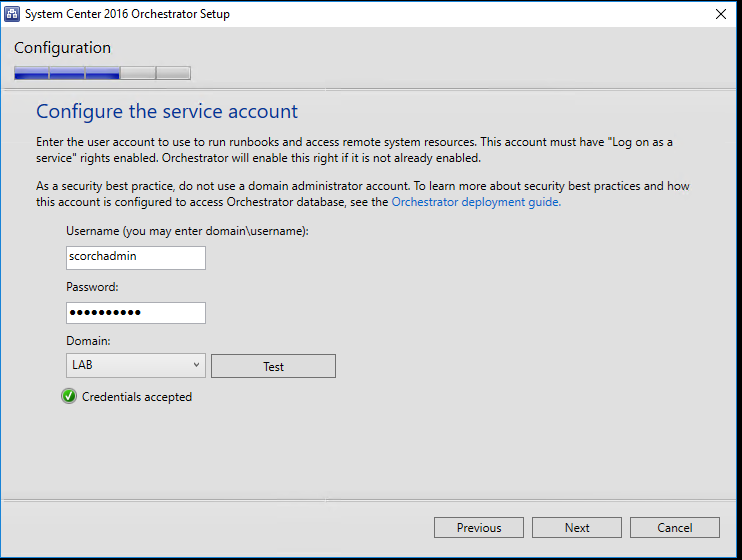This screenshot has width=742, height=560.
Task: Click the green Credentials accepted checkmark icon
Action: click(x=69, y=396)
